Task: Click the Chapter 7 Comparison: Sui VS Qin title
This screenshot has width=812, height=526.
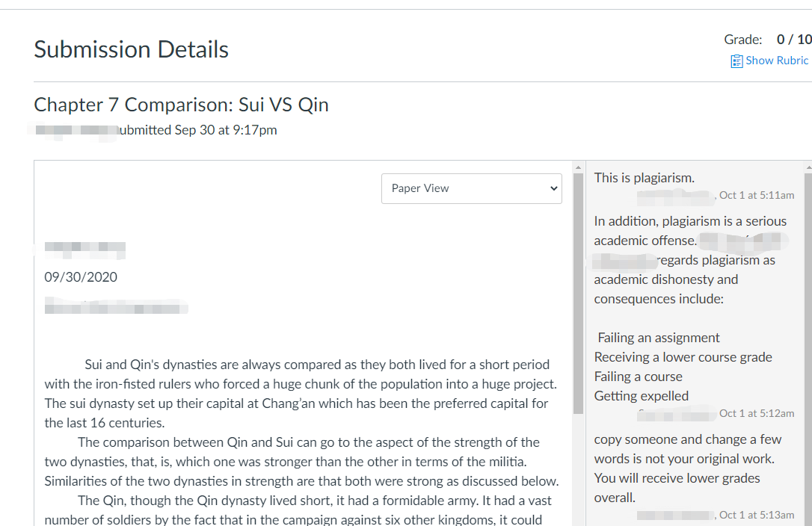Action: [181, 105]
